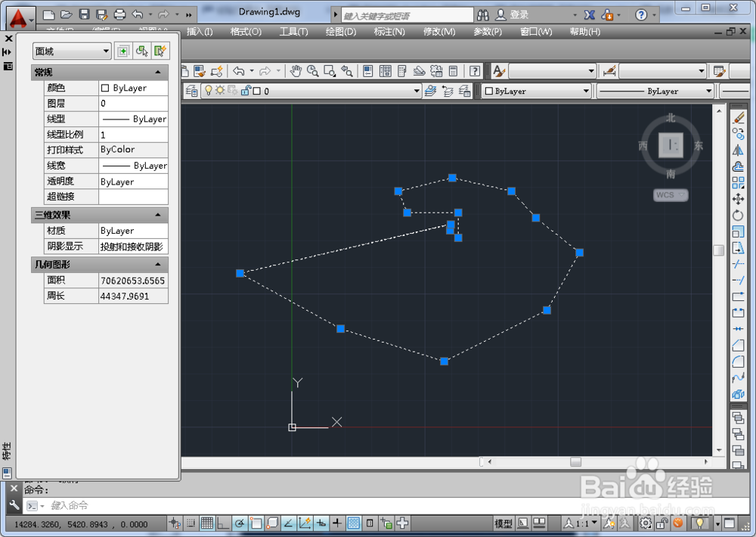Click the toolbar help question mark icon
The height and width of the screenshot is (537, 756).
pyautogui.click(x=475, y=71)
